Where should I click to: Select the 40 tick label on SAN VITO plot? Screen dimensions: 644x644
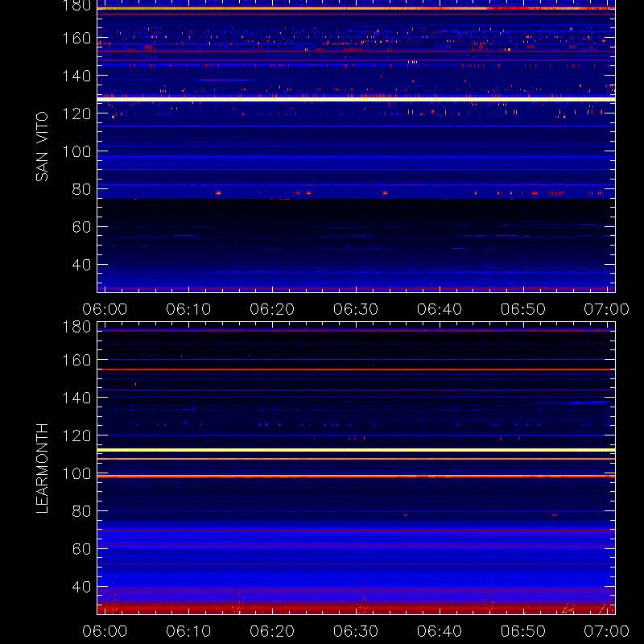click(x=82, y=265)
